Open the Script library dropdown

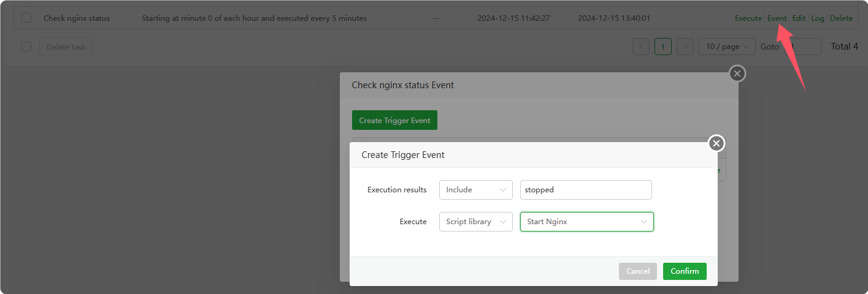click(475, 222)
